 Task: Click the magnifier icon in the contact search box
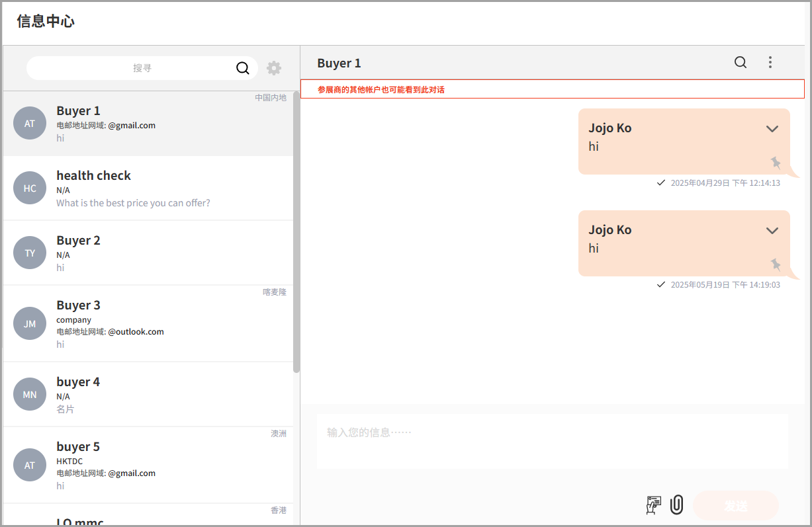(243, 68)
